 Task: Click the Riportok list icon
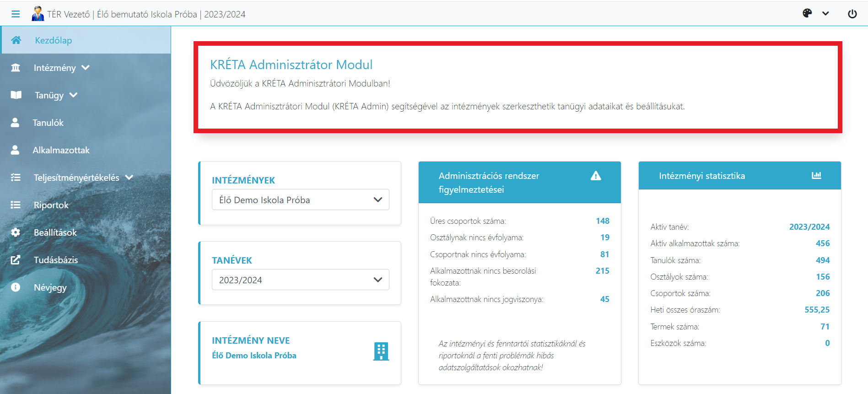[x=16, y=205]
